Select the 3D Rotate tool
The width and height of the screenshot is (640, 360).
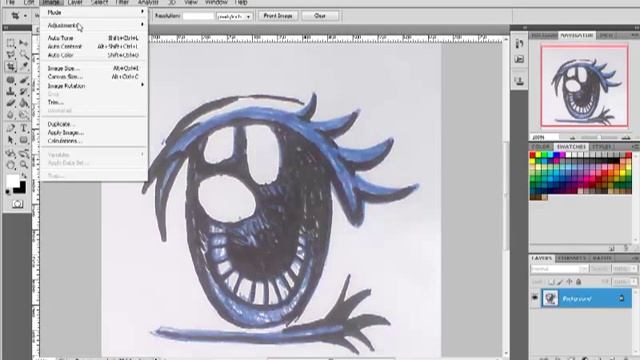click(11, 153)
